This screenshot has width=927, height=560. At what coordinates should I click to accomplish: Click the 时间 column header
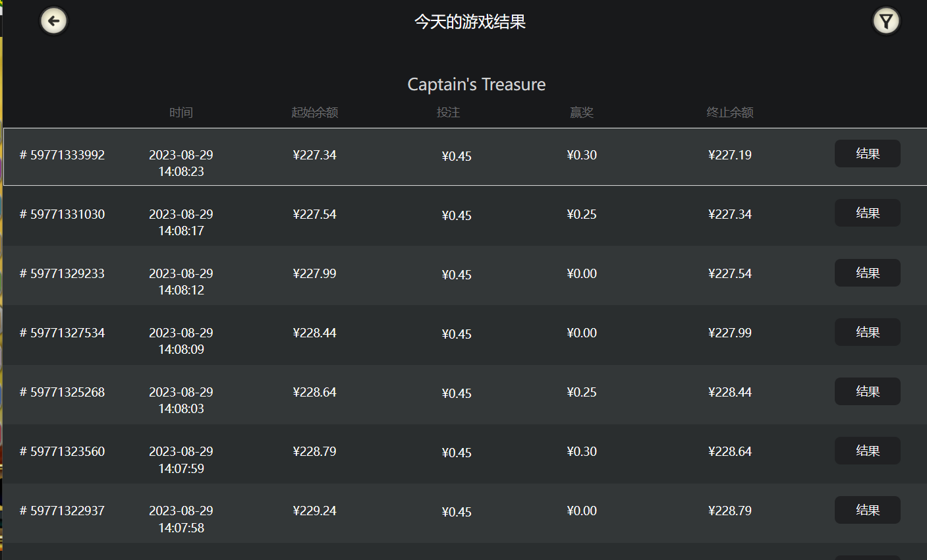181,113
